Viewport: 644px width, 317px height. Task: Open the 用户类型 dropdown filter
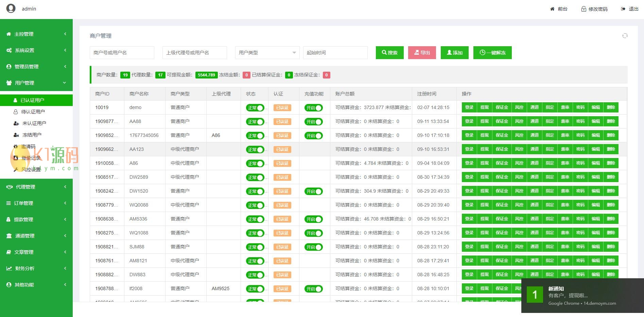(267, 53)
